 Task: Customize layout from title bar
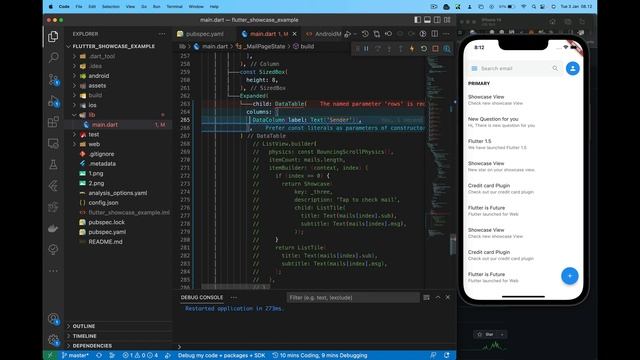click(x=447, y=20)
